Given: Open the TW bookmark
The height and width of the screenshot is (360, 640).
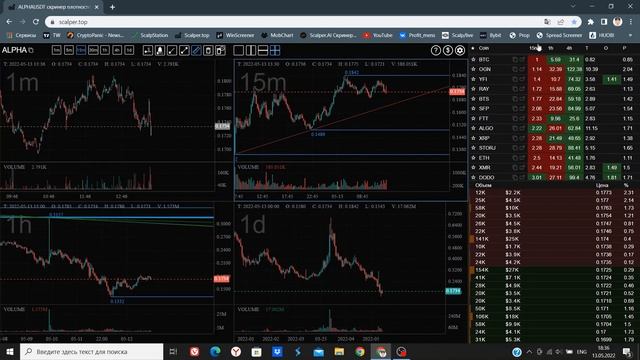Looking at the screenshot, I should (52, 36).
